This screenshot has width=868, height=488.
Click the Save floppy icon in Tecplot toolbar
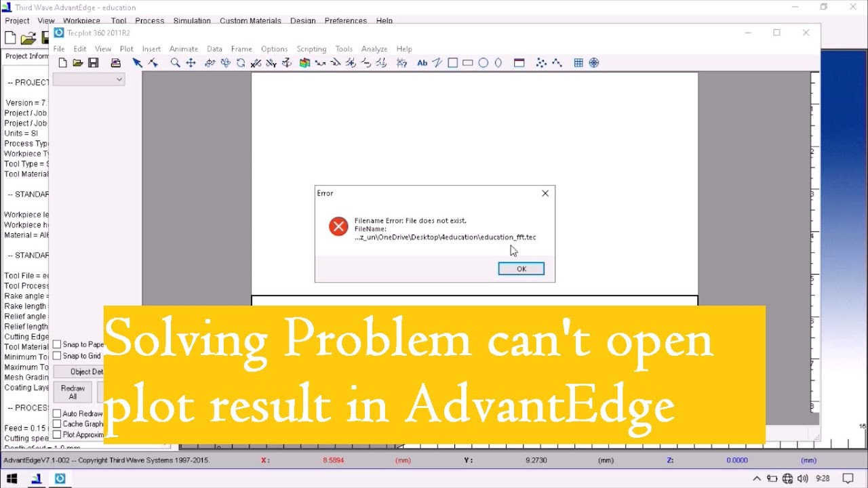94,63
